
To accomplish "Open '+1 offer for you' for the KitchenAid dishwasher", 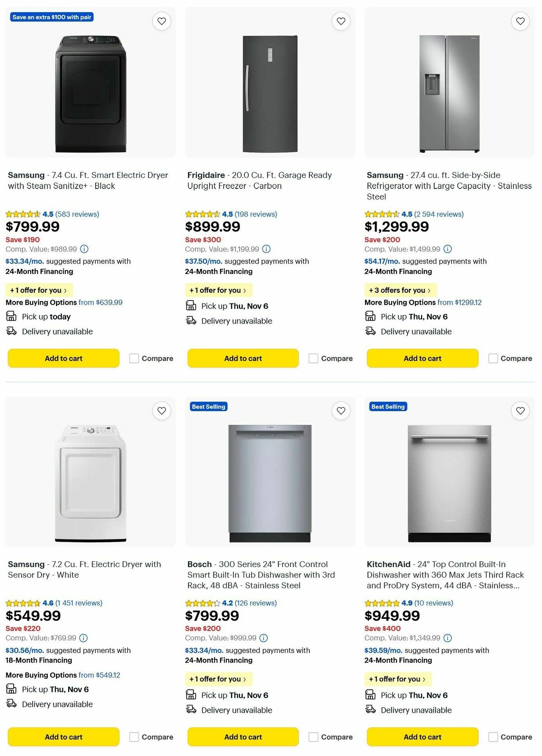I will coord(397,679).
